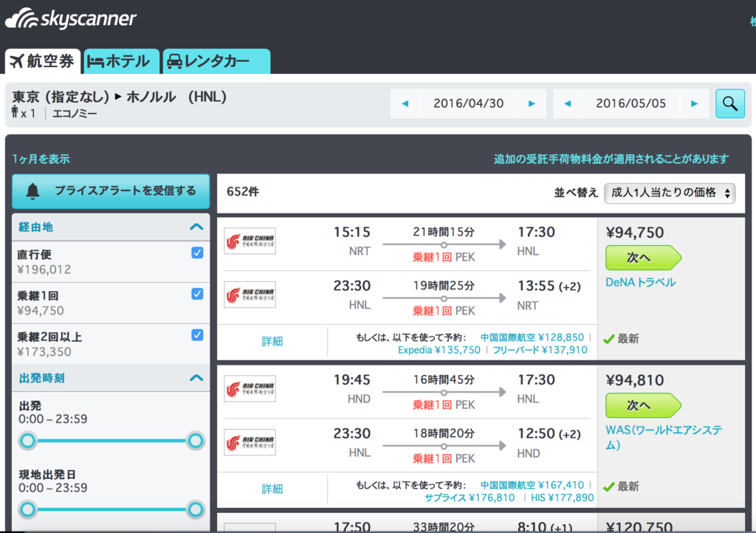
Task: Click Air China logo on 19:45 HND flight
Action: tap(250, 388)
